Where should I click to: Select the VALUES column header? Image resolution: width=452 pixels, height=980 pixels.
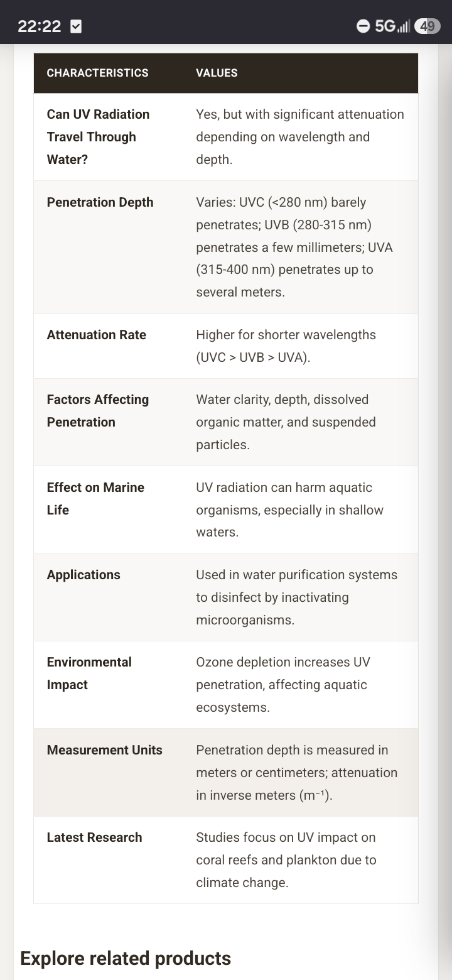(217, 73)
